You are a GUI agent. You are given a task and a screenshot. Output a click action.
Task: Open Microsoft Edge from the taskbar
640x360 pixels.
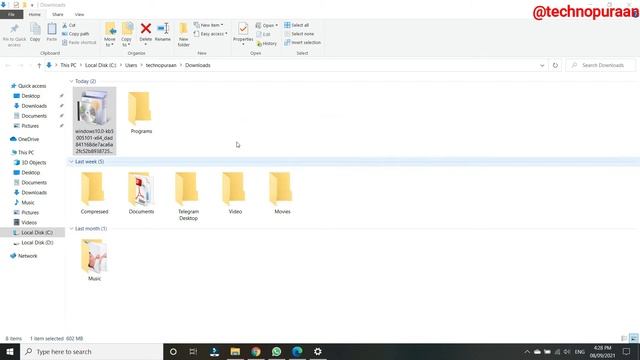[x=297, y=351]
